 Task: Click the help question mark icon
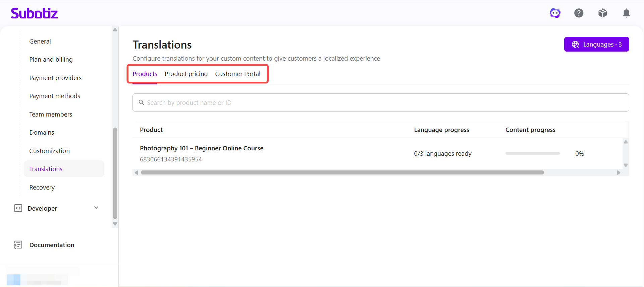579,13
